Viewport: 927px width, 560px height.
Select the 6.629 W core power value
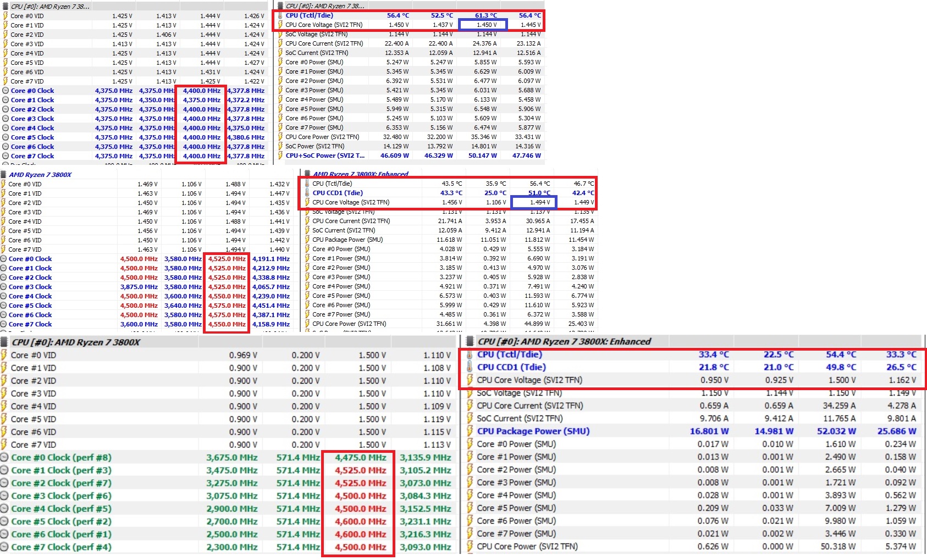coord(485,71)
